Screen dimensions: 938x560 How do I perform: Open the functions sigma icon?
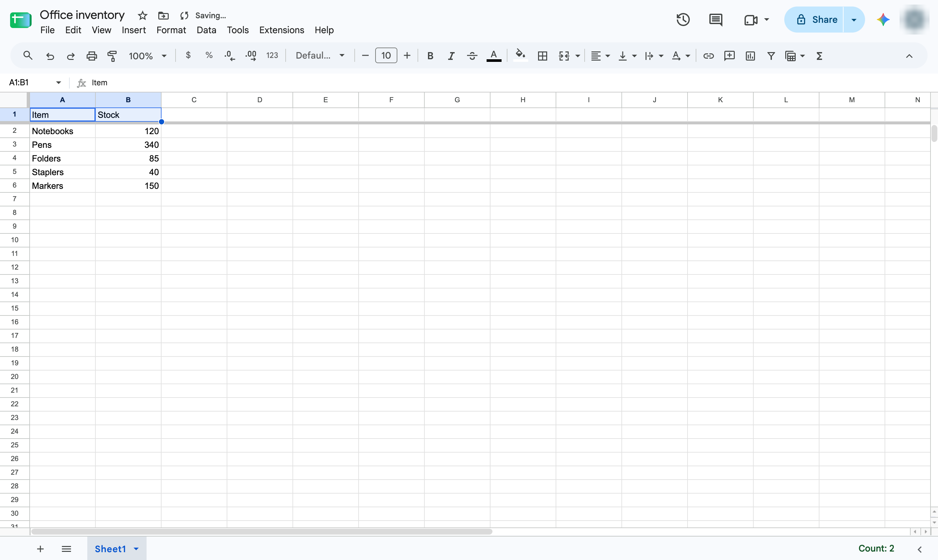tap(819, 56)
